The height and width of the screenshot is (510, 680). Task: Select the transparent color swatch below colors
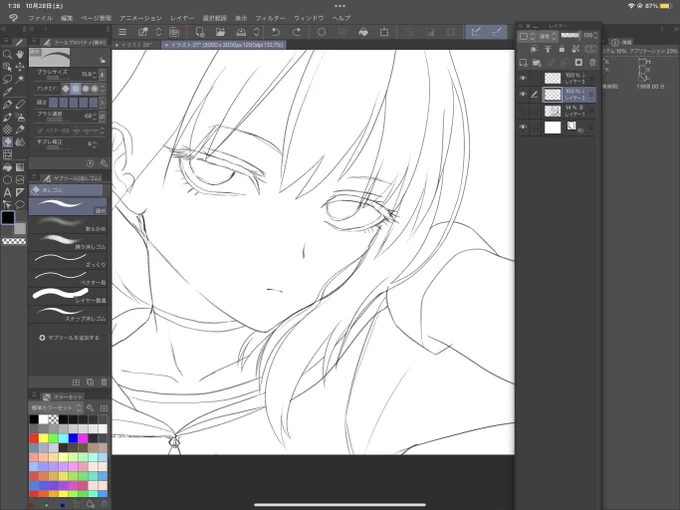click(14, 241)
